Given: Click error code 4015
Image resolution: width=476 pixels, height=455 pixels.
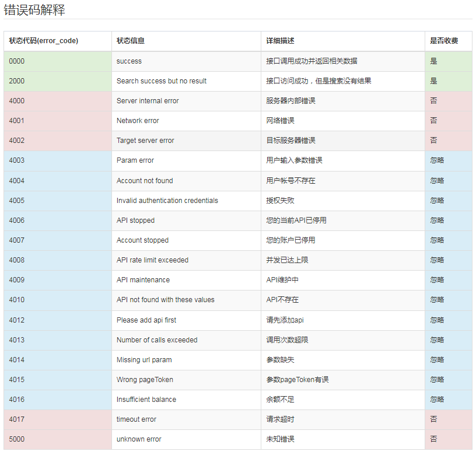Looking at the screenshot, I should (x=17, y=380).
